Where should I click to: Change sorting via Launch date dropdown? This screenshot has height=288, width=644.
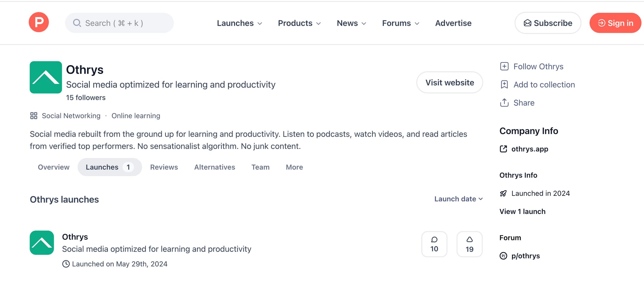tap(459, 199)
